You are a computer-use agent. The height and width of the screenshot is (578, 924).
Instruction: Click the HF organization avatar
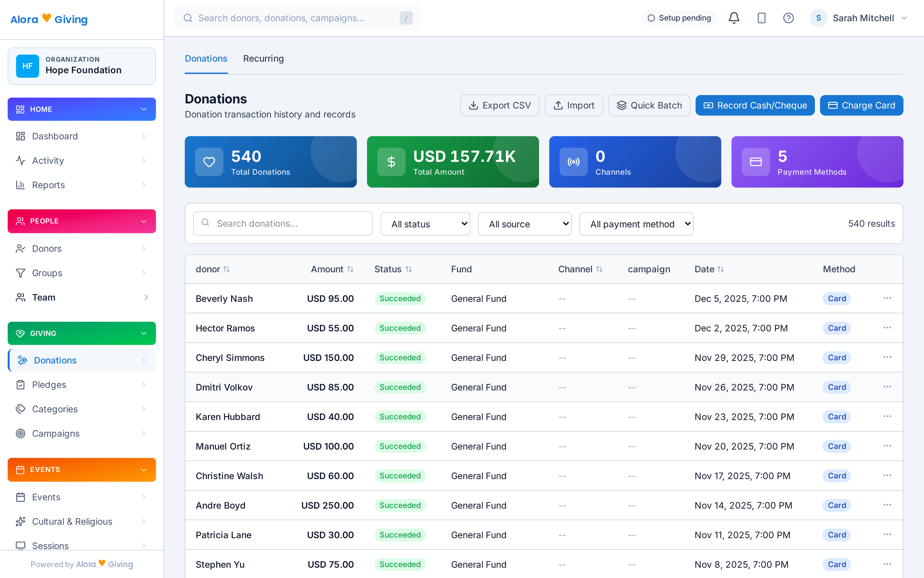tap(28, 66)
